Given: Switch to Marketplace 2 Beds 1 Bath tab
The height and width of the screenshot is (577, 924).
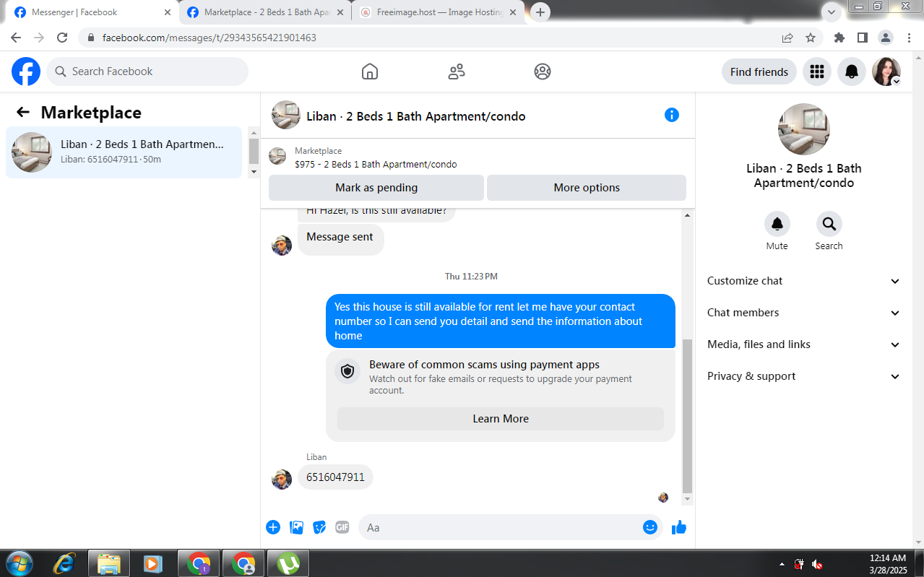Looking at the screenshot, I should tap(266, 12).
